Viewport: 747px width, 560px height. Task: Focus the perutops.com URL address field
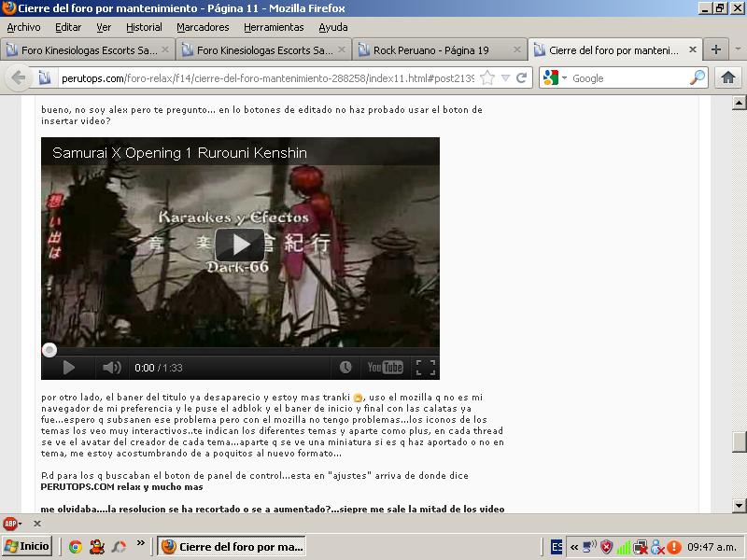(x=267, y=78)
